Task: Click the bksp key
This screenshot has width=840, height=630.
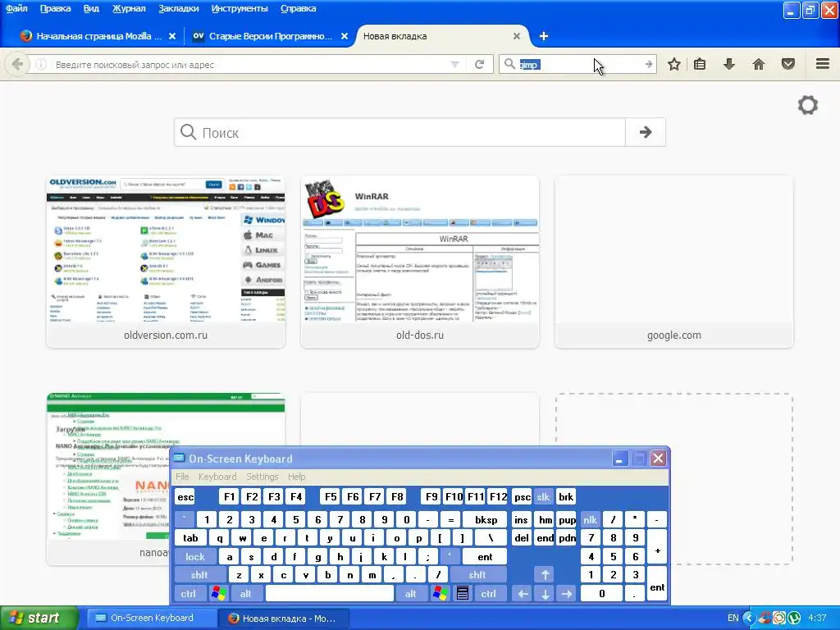Action: coord(486,519)
